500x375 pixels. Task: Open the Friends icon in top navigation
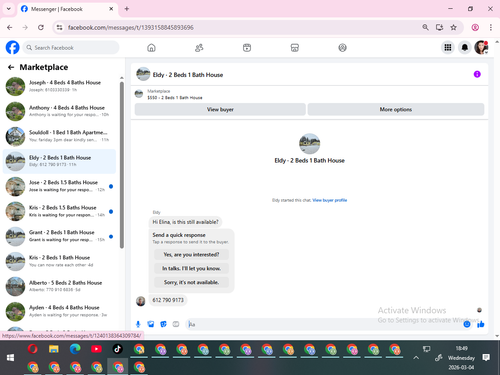tap(199, 48)
